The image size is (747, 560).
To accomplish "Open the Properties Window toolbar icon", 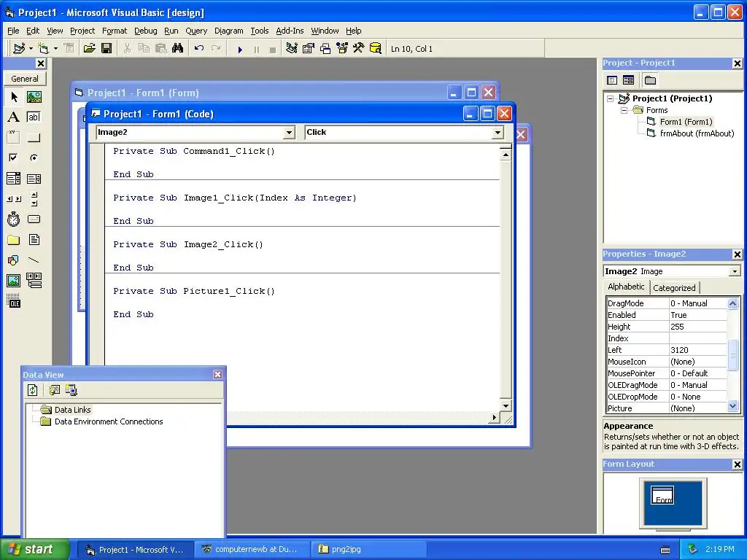I will point(309,49).
